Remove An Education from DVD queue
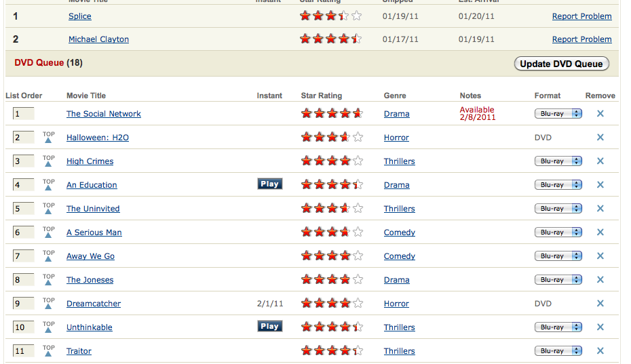Screen dimensions: 631x364 600,185
